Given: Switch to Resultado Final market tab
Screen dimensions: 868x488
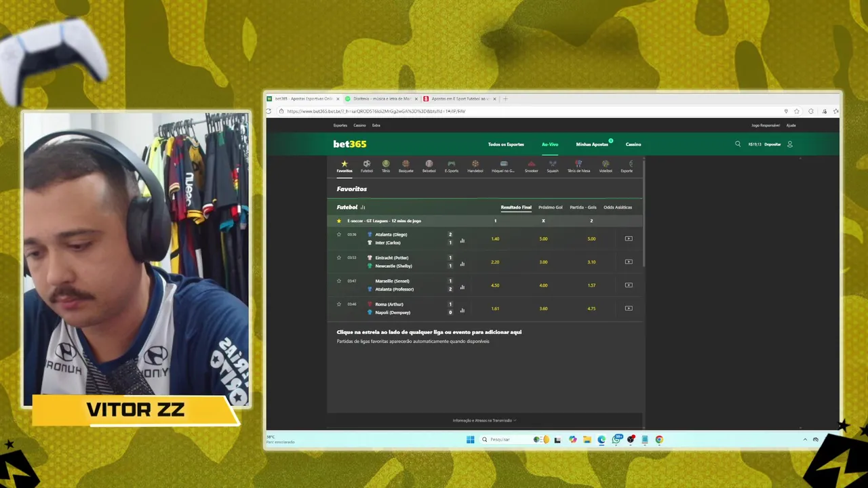Looking at the screenshot, I should point(516,207).
